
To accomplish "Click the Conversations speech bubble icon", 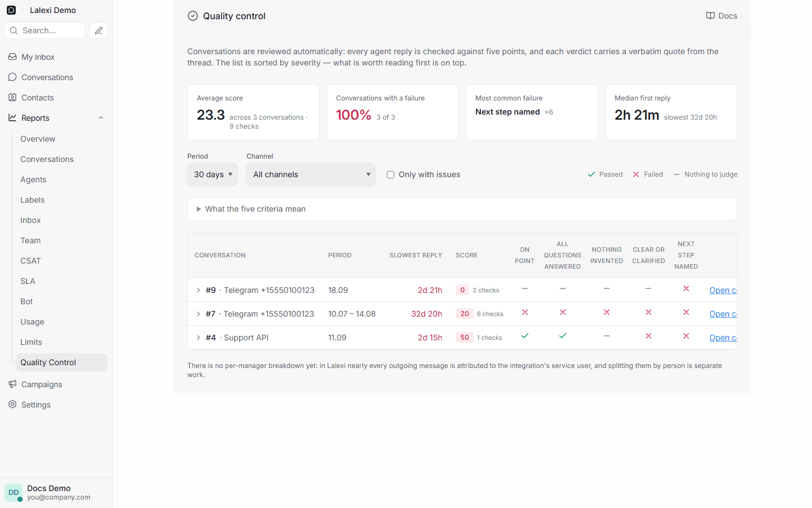I will tap(12, 77).
